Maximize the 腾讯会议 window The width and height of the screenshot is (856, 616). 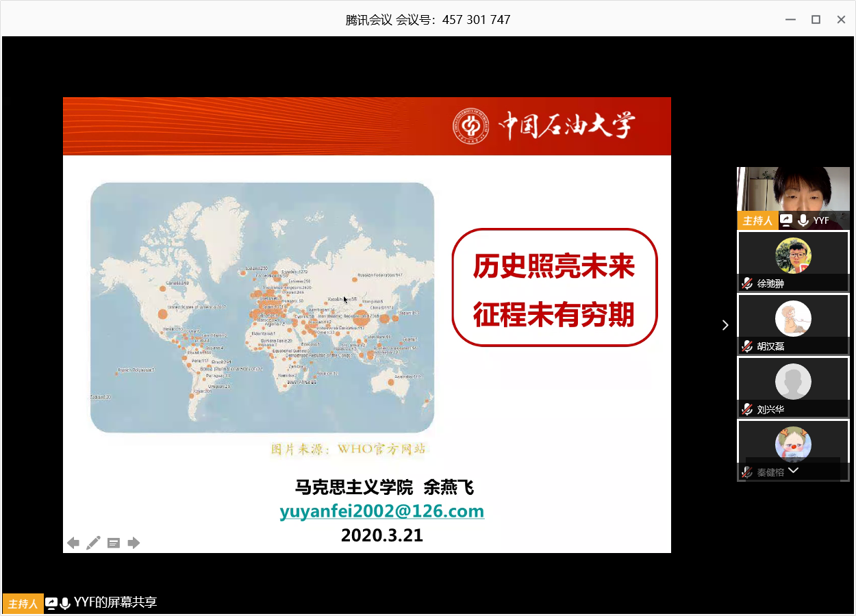click(x=816, y=20)
